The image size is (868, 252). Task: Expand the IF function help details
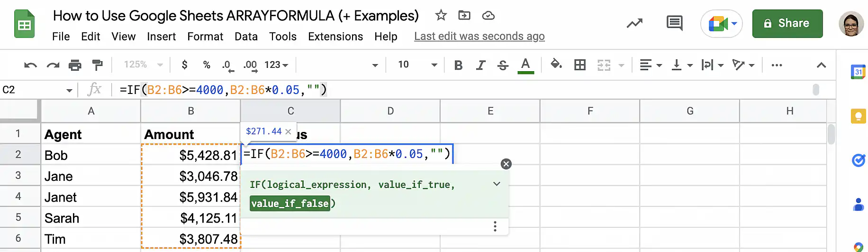pyautogui.click(x=497, y=184)
